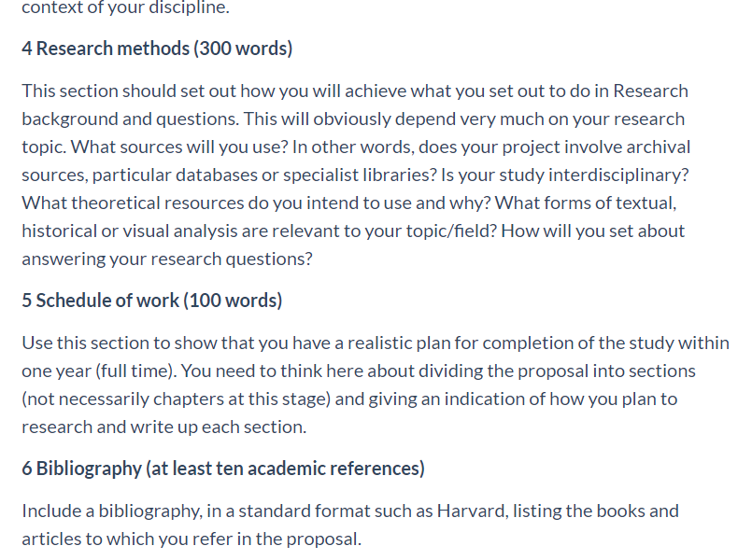This screenshot has height=560, width=752.
Task: Click the line ending "answering your research questions?"
Action: 167,259
